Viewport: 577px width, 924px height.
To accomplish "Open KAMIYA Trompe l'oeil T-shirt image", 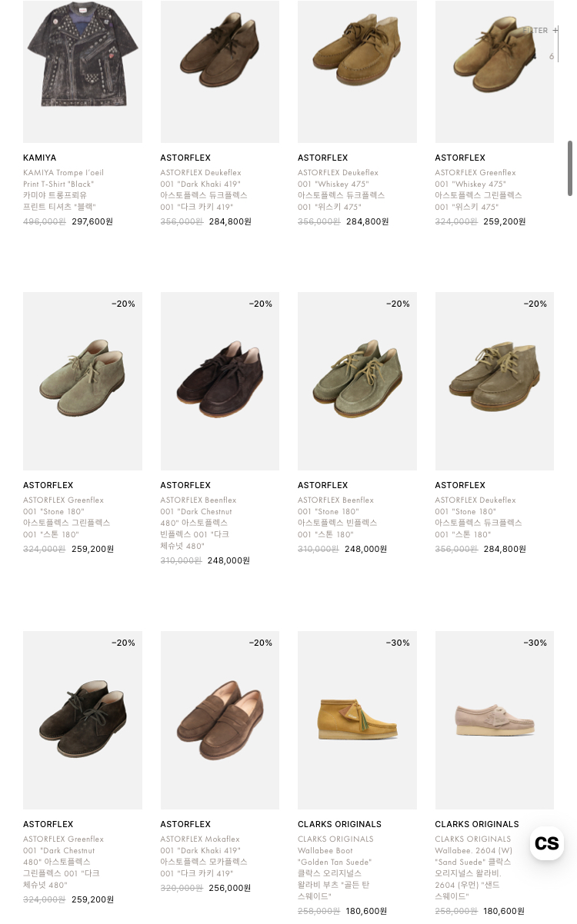I will tap(82, 71).
